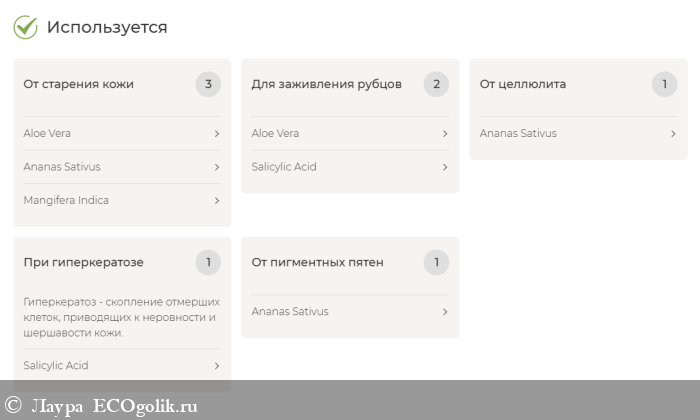Viewport: 700px width, 420px height.
Task: Expand Mangifera Indica chevron arrow
Action: tap(216, 200)
